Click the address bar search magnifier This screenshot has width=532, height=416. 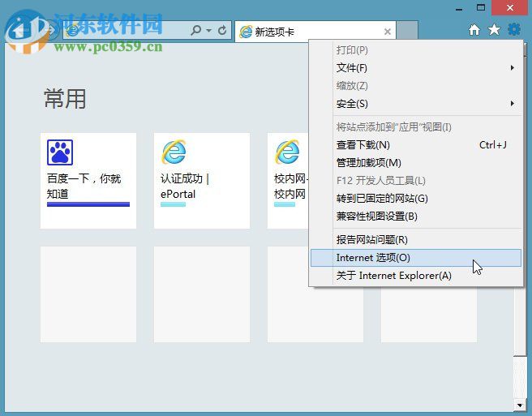[195, 31]
